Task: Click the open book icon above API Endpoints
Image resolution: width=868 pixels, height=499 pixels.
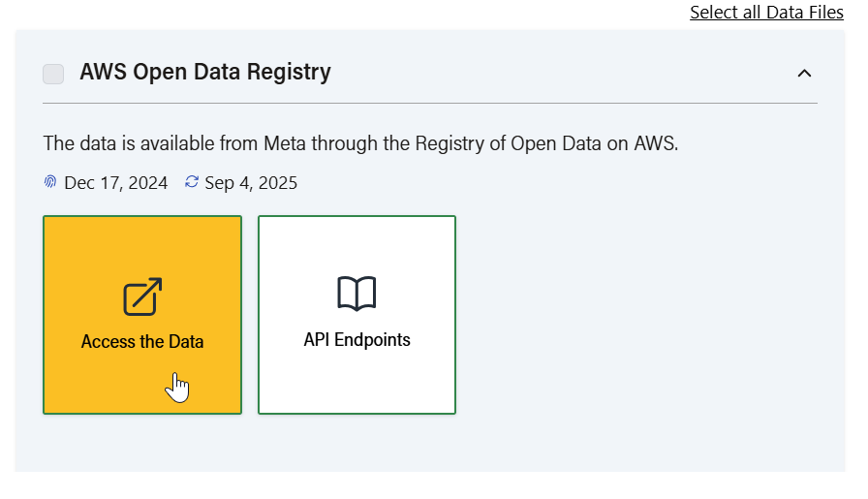Action: click(x=356, y=294)
